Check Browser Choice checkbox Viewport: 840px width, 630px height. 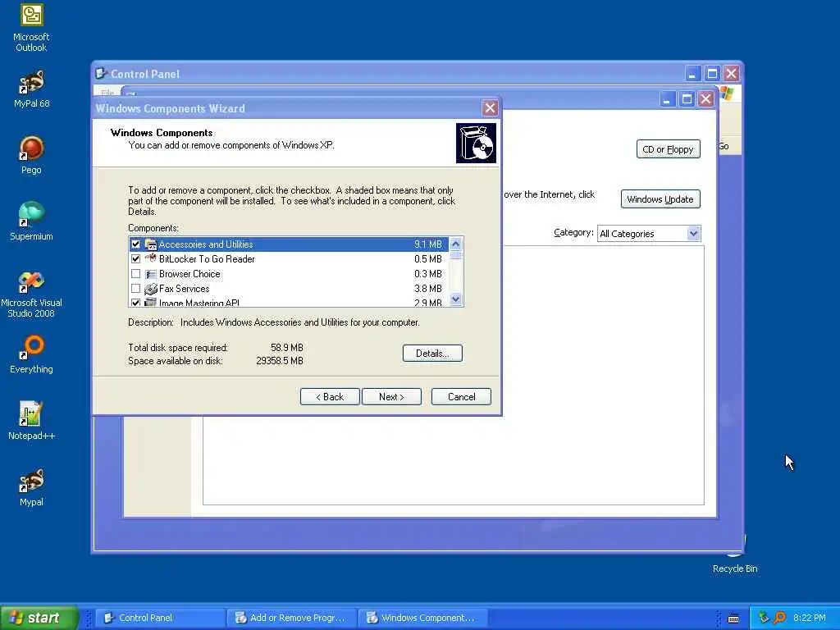135,274
